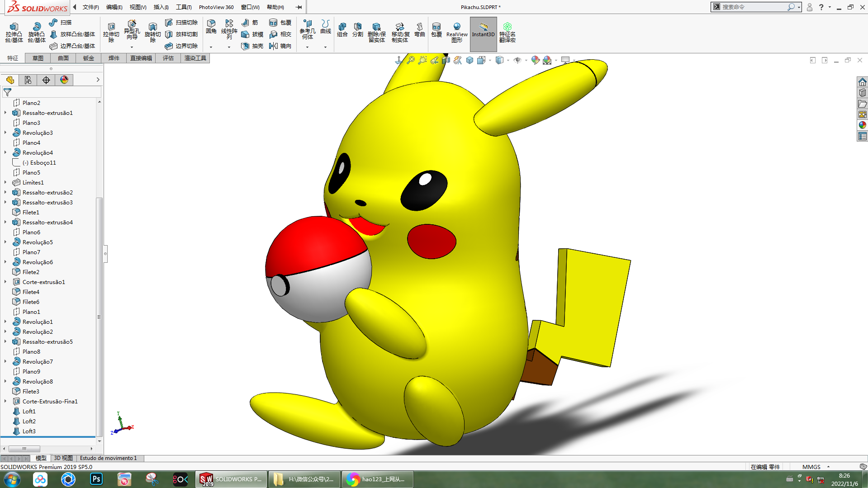Open Photoshop from the taskbar
This screenshot has height=488, width=868.
click(x=96, y=479)
